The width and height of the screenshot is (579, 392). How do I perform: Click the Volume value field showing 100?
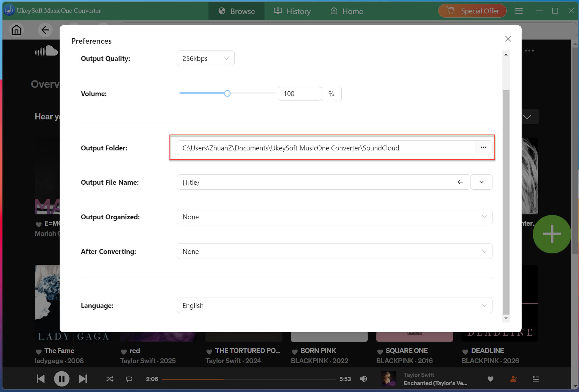[x=299, y=94]
